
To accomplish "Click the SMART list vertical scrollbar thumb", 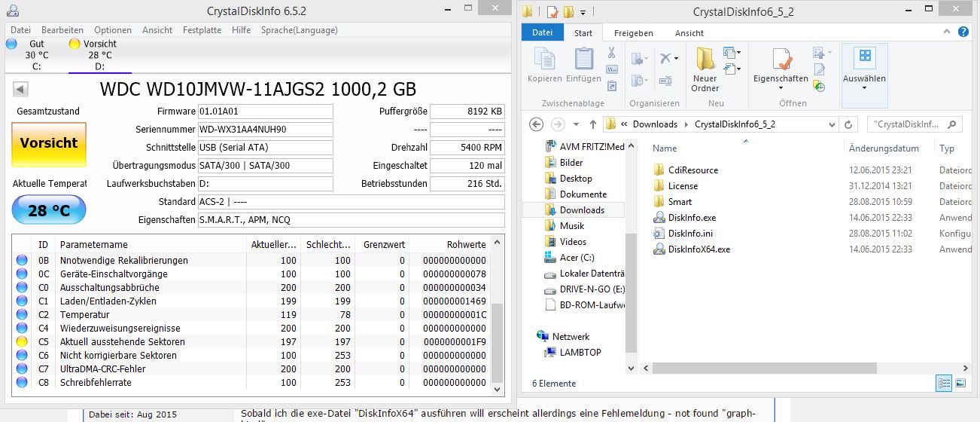I will point(497,344).
